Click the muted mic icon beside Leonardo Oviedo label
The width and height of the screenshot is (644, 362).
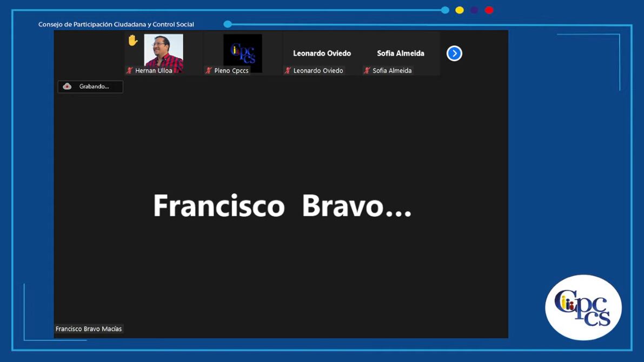[288, 71]
